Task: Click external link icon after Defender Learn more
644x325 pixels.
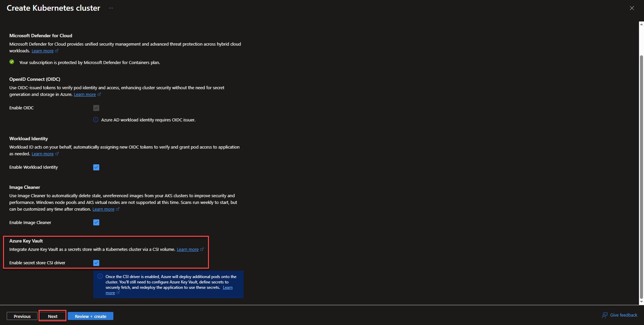Action: 57,51
